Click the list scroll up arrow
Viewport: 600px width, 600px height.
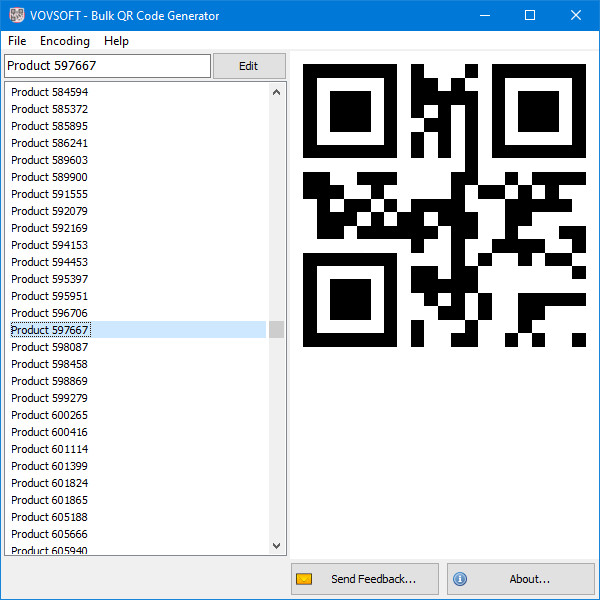(x=276, y=92)
